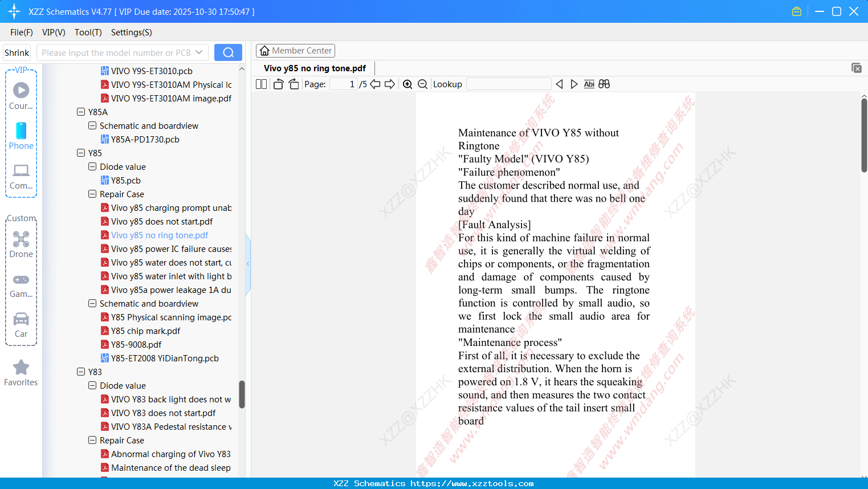Click the Page number input box
Screen dimensions: 868x489
pos(344,84)
